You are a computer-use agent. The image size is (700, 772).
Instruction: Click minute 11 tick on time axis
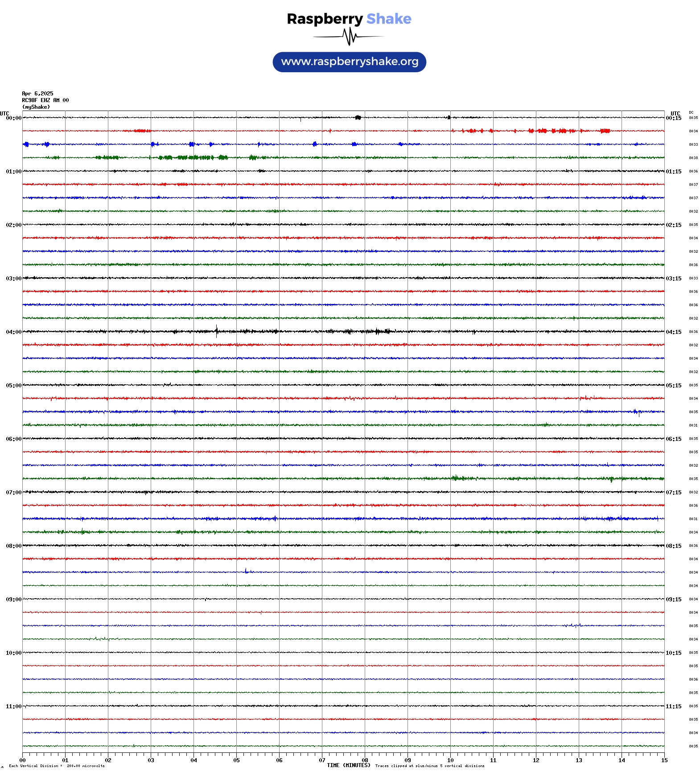coord(493,760)
